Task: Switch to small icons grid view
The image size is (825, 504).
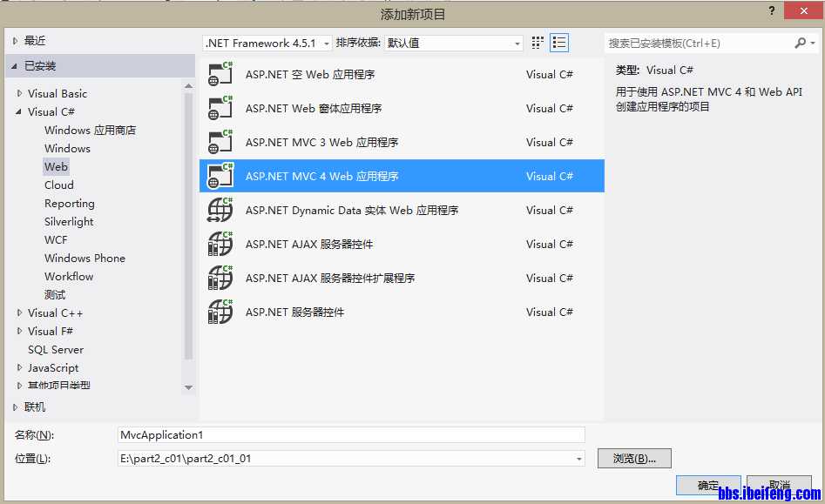Action: pos(538,43)
